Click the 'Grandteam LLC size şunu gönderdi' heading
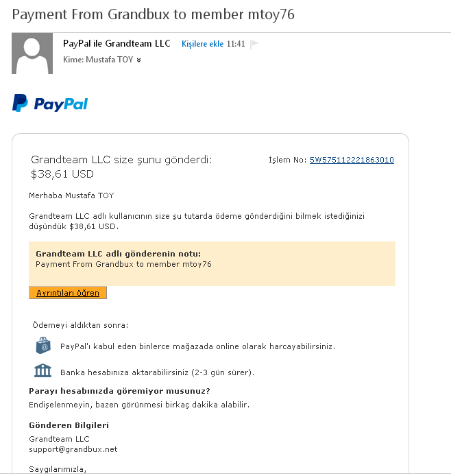Screen dimensions: 451x476 121,160
